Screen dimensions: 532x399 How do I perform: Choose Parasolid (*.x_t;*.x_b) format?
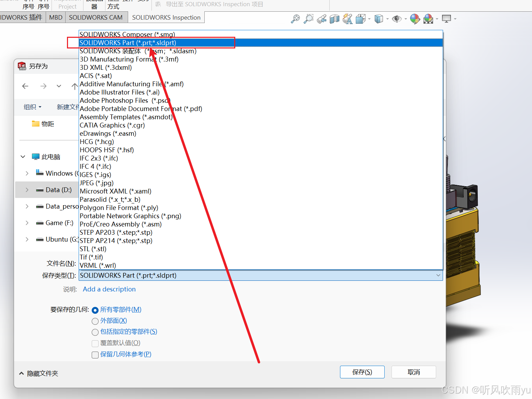261,199
